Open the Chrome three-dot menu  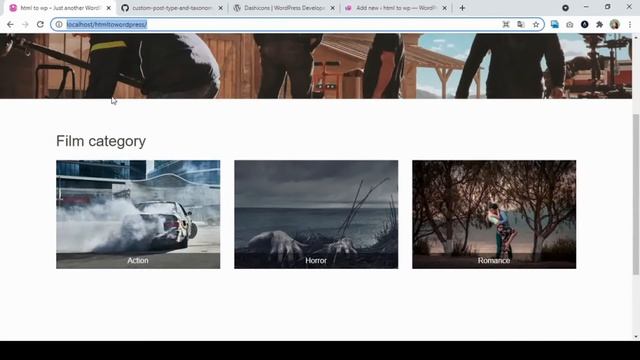point(630,24)
